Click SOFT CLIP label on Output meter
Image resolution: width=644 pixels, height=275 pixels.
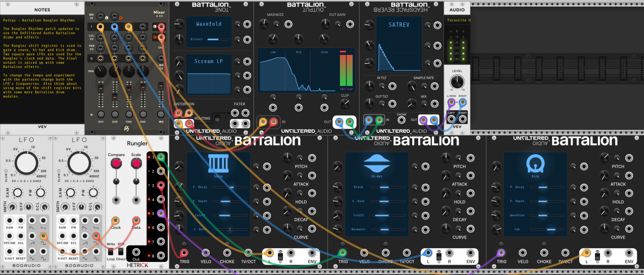346,89
